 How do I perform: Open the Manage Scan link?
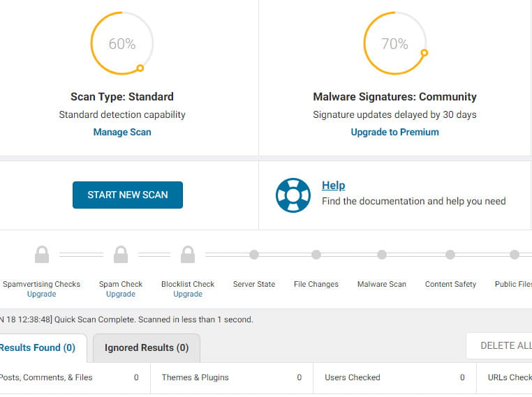click(x=122, y=132)
